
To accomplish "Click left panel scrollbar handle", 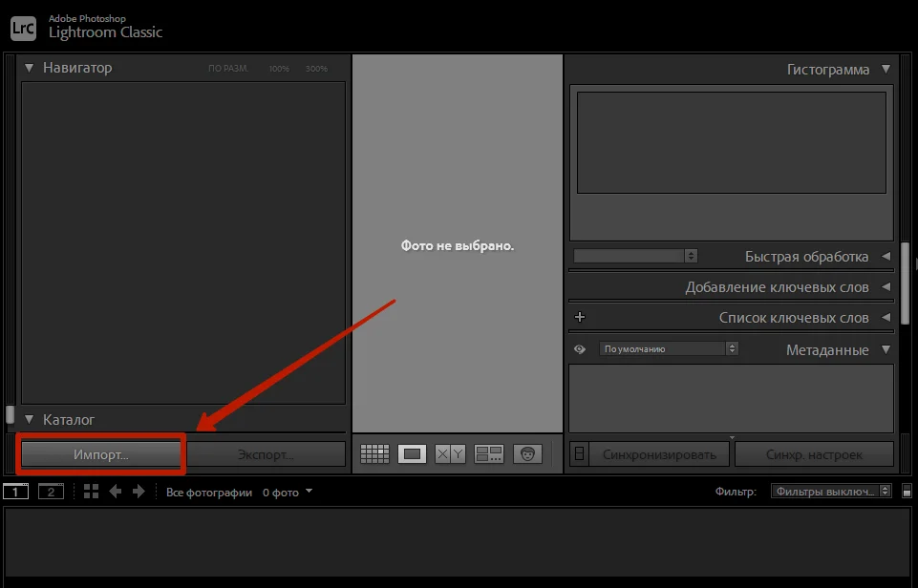I will (10, 414).
